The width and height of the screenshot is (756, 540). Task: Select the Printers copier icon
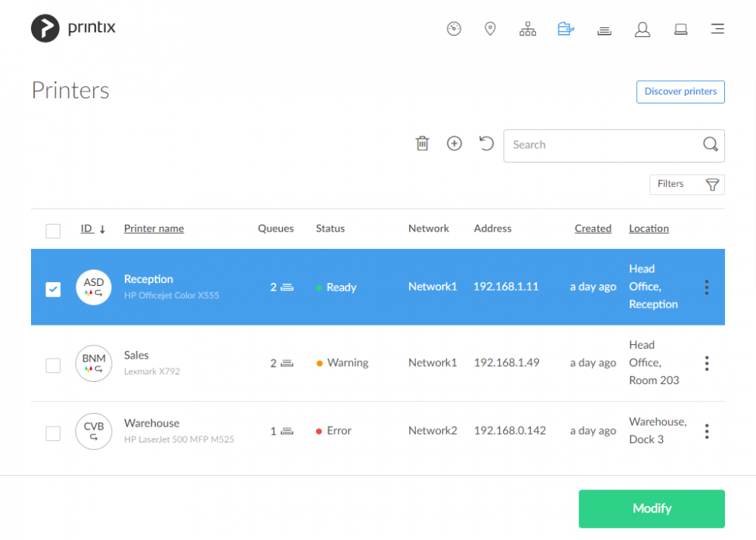(x=565, y=28)
